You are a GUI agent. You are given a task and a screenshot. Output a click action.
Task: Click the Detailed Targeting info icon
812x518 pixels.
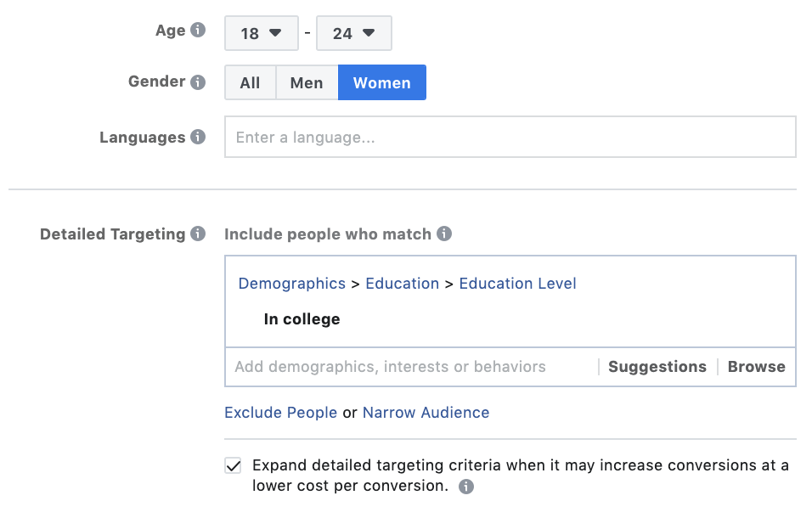tap(198, 234)
